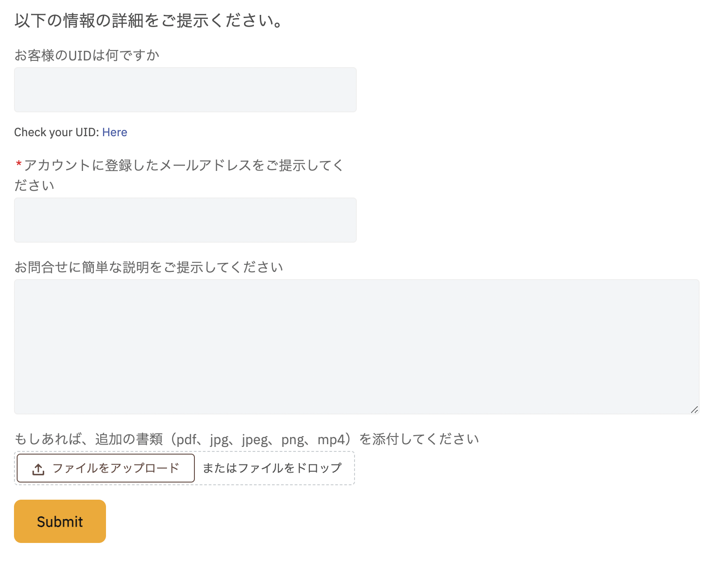Click "jpeg" in the attachment formats label
The height and width of the screenshot is (561, 728).
click(x=255, y=440)
